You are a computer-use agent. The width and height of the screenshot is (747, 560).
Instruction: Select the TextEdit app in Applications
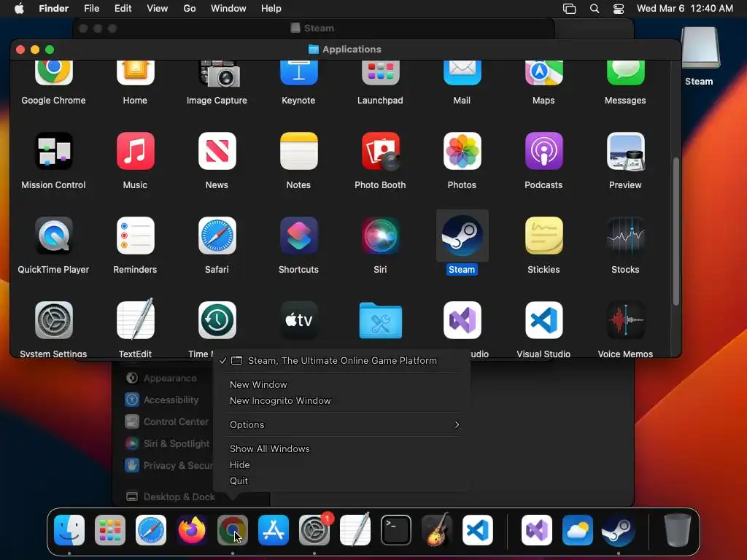pyautogui.click(x=135, y=319)
